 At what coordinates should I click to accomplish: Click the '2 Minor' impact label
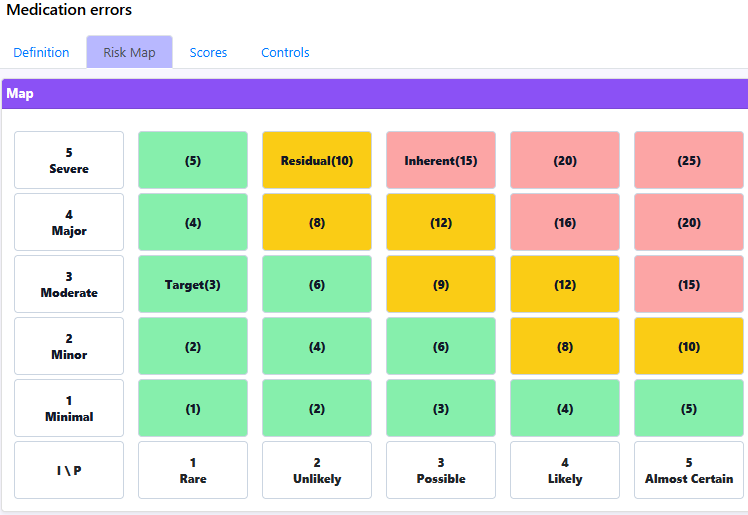click(69, 346)
